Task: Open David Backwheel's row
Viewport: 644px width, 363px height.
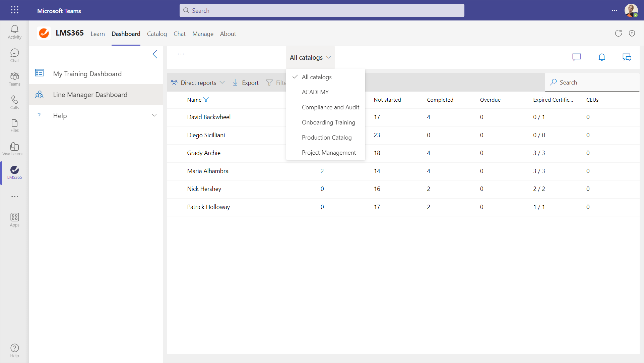Action: (209, 117)
